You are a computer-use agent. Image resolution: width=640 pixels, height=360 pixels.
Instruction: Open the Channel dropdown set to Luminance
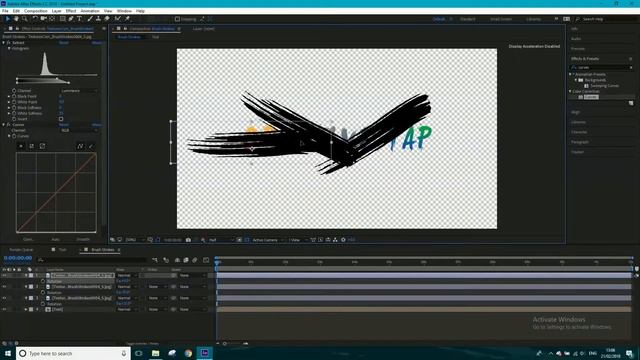[x=79, y=91]
